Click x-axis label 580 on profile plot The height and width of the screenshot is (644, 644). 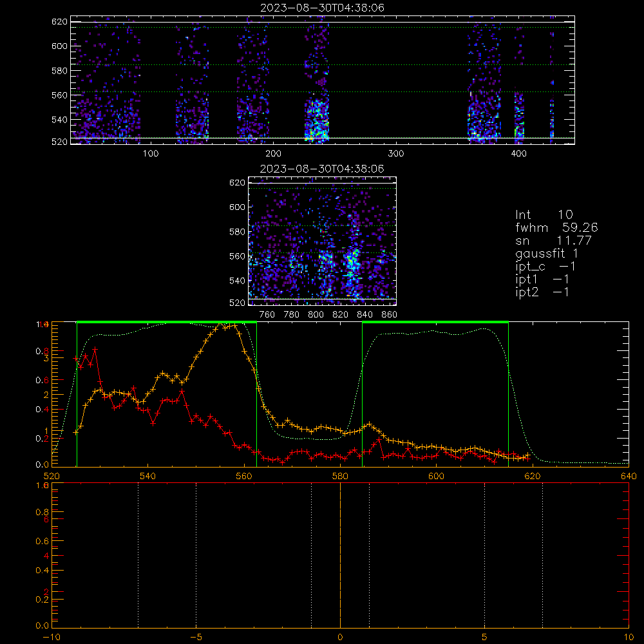click(x=340, y=476)
